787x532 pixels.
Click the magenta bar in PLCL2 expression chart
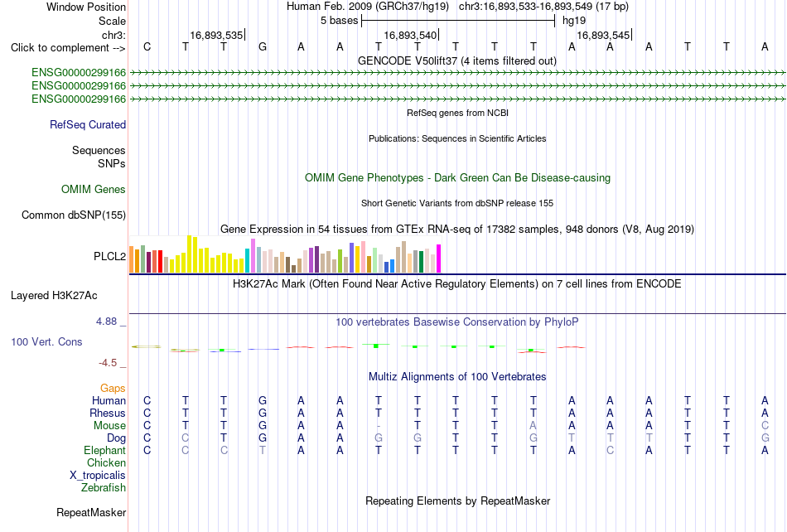tap(439, 259)
